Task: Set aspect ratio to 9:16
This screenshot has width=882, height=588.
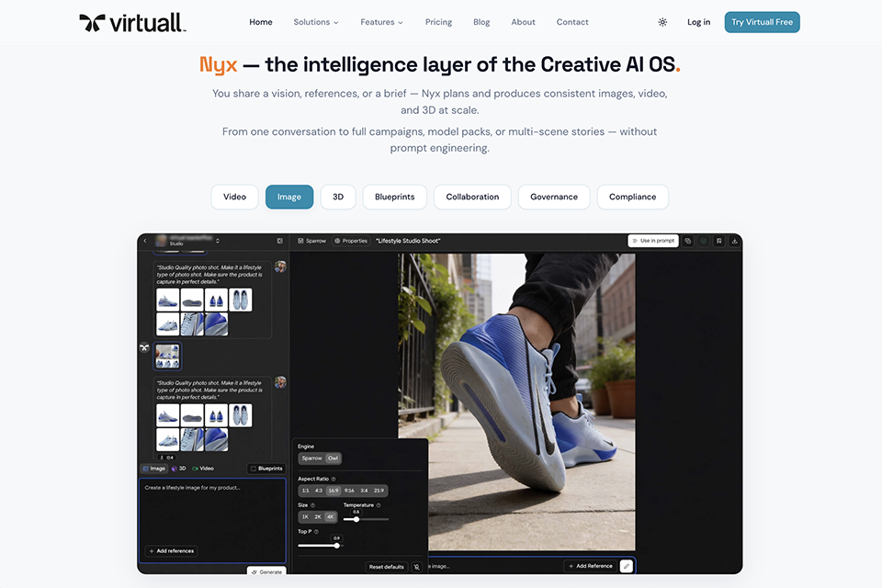Action: [x=349, y=491]
